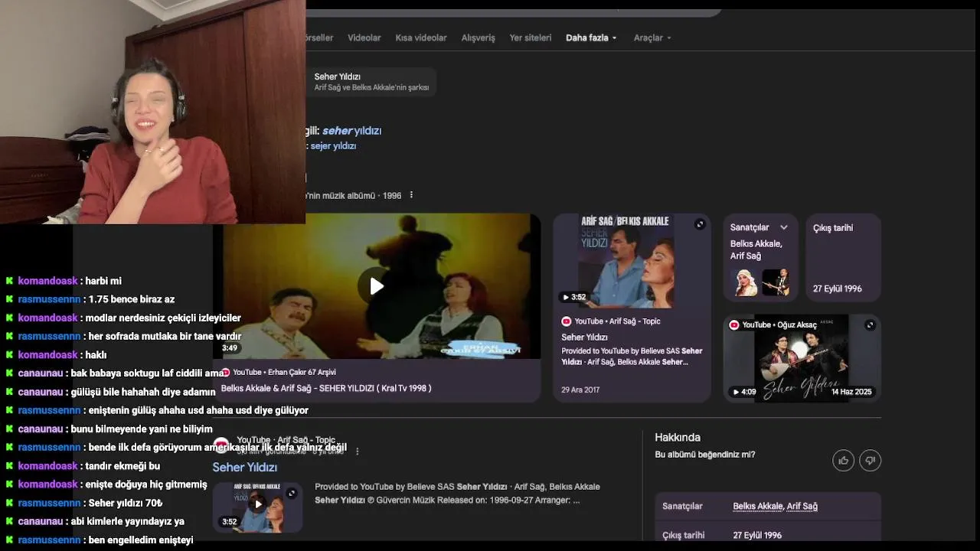
Task: Expand icon on the small 3:52 thumbnail
Action: point(291,494)
